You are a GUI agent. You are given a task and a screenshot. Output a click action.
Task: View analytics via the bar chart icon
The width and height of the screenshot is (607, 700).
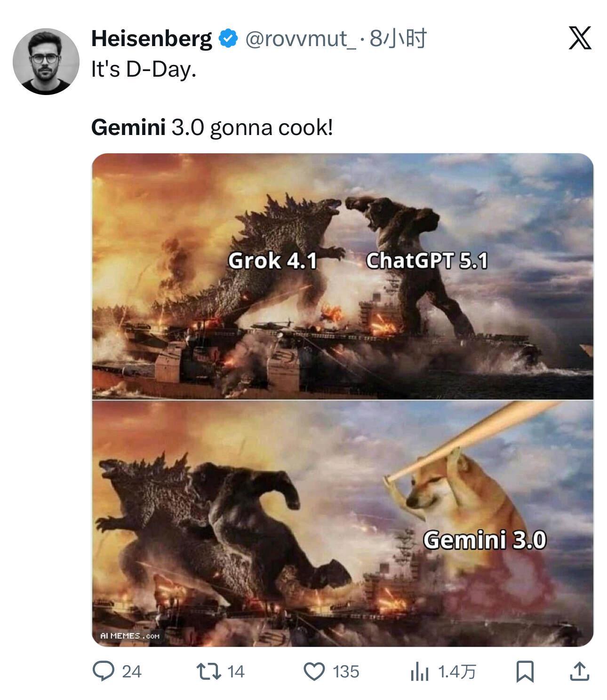[419, 671]
